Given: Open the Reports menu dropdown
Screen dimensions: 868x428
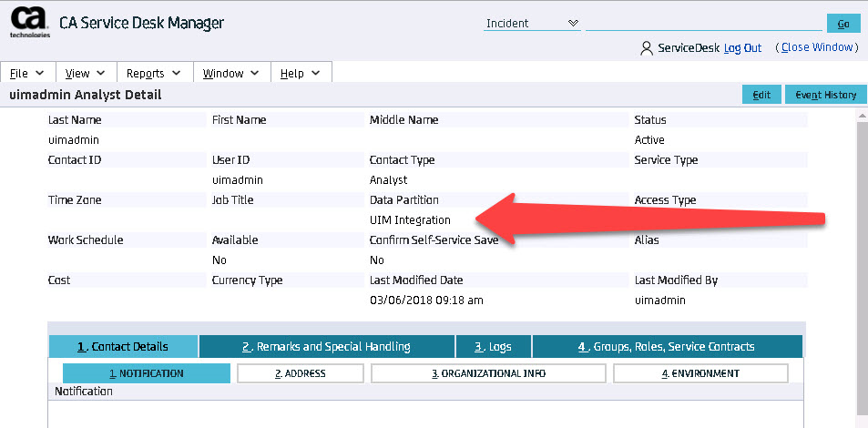Looking at the screenshot, I should (153, 73).
